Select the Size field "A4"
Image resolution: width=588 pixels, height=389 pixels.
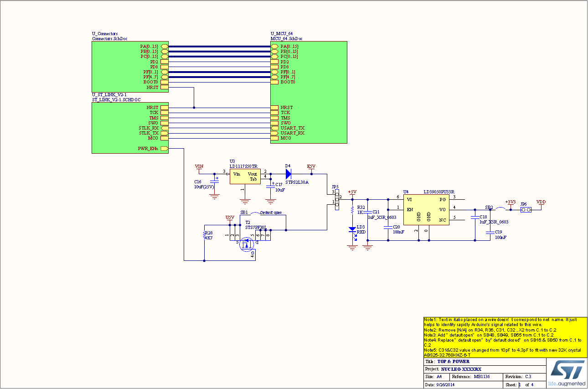439,377
